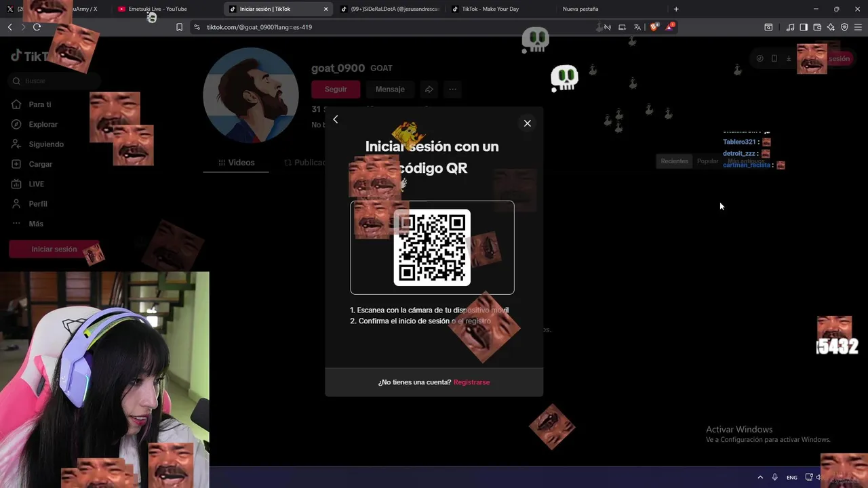Switch to TikTok Make Your Day tab
Viewport: 868px width, 488px height.
pos(500,9)
